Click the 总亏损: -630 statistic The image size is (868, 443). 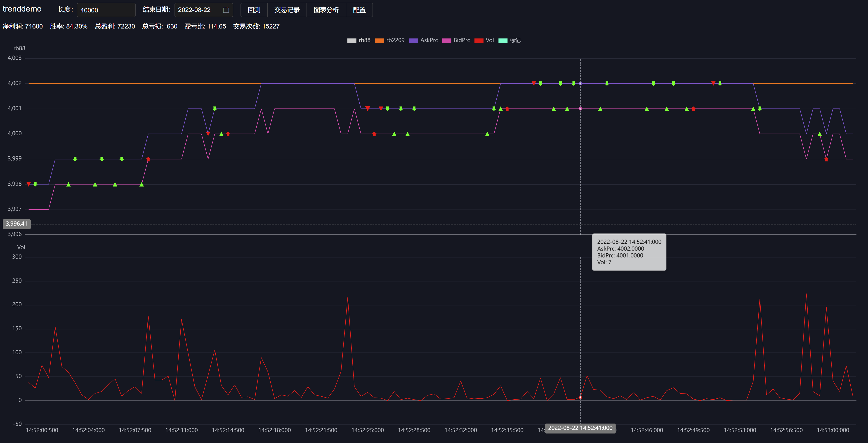[160, 26]
